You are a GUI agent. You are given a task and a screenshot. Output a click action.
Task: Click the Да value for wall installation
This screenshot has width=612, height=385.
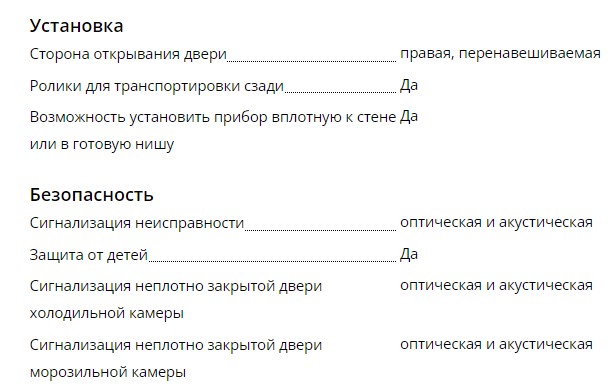coord(409,116)
